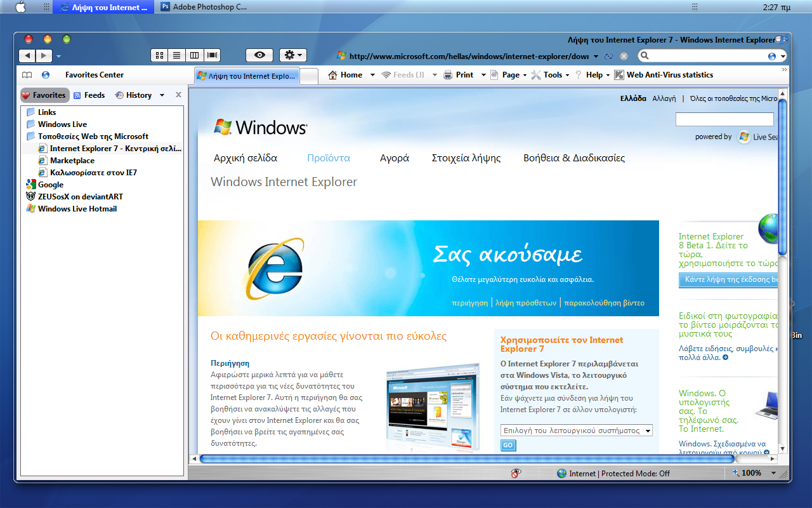Click the popup blocker eye status icon
812x508 pixels.
point(516,473)
